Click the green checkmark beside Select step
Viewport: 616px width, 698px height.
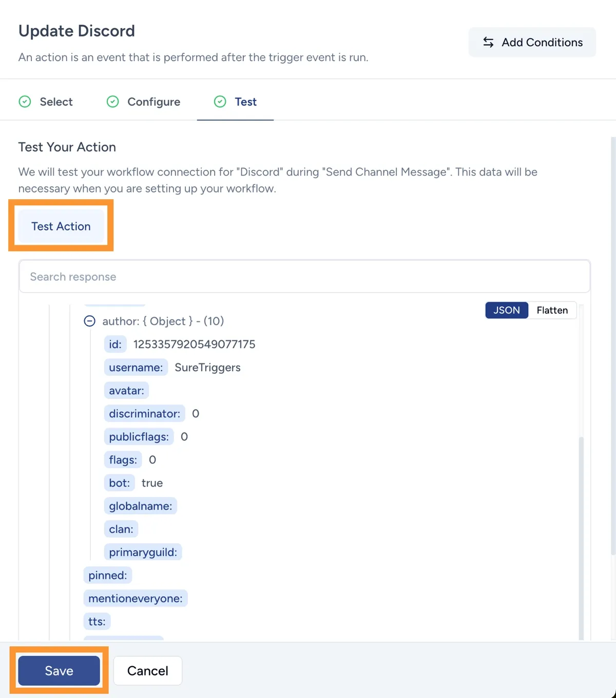pos(25,102)
